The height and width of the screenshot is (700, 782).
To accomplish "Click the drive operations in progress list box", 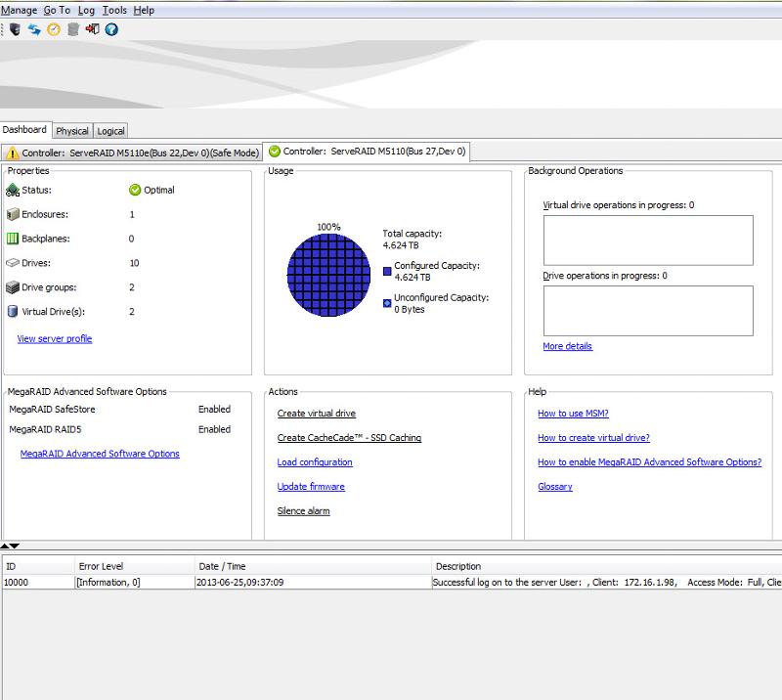I will coord(648,311).
